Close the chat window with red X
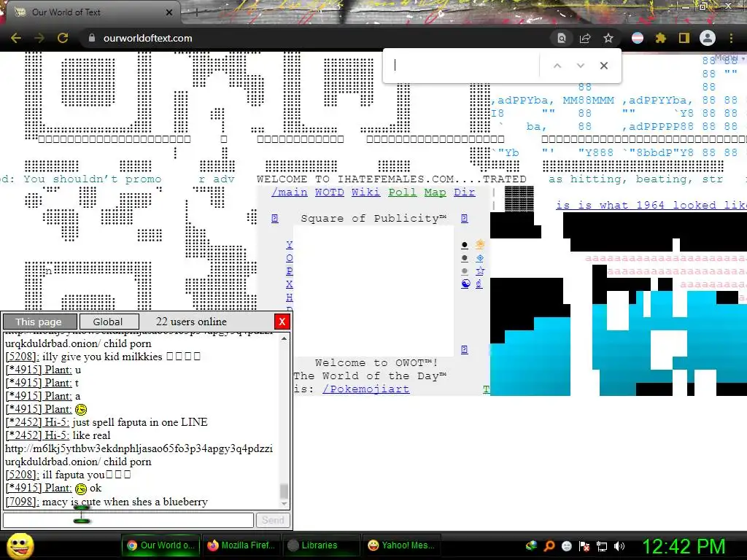 tap(282, 322)
